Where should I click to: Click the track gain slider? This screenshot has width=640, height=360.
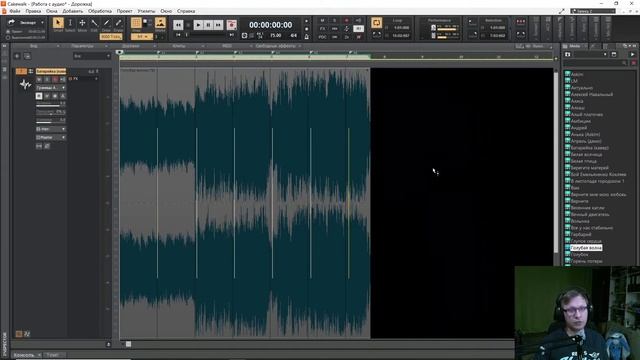tap(51, 121)
